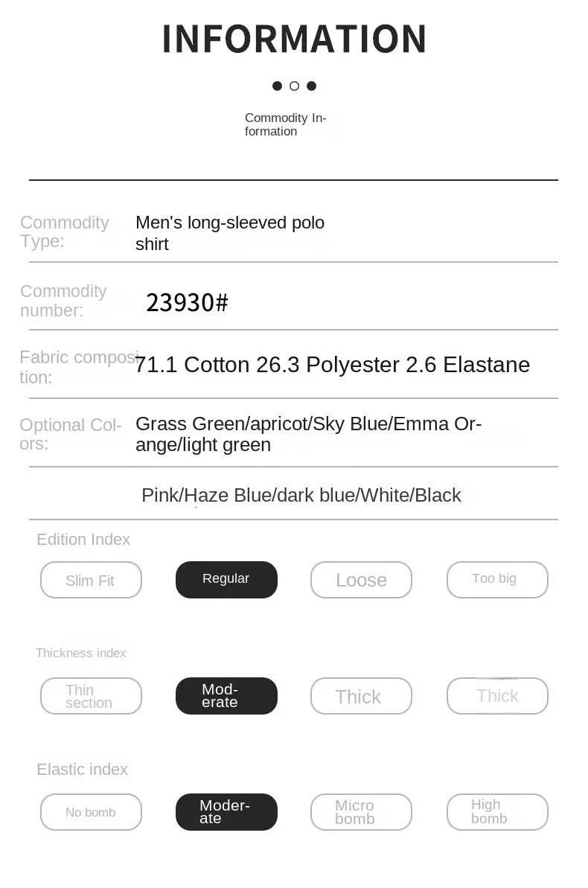Select the Thin section thickness option
588x888 pixels.
91,696
